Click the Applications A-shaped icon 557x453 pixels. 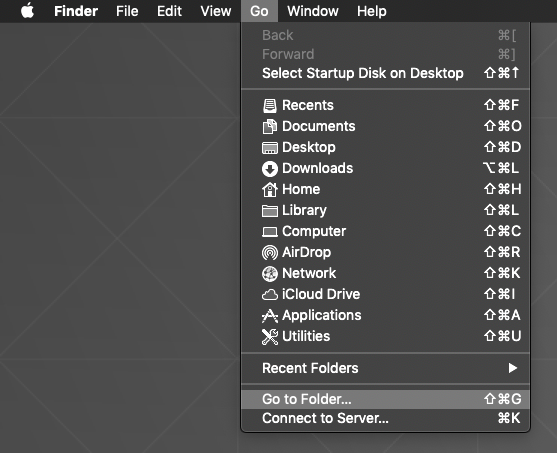pyautogui.click(x=270, y=316)
